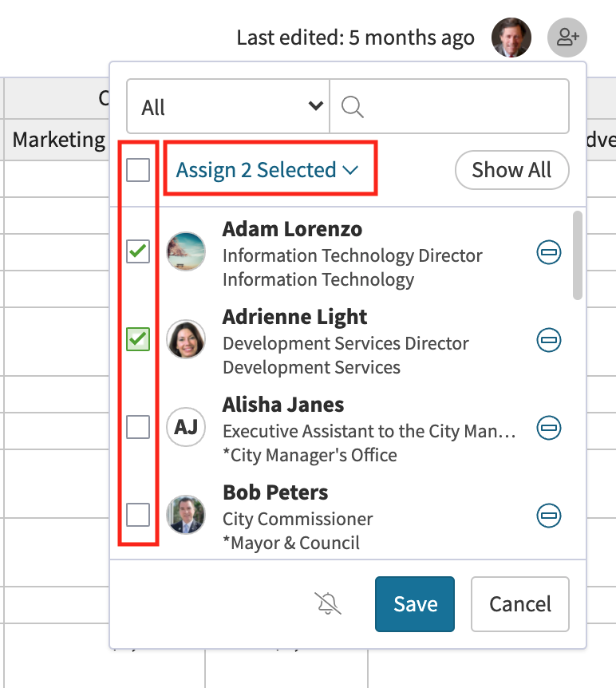
Task: Check Bob Peters' selection checkbox
Action: point(137,515)
